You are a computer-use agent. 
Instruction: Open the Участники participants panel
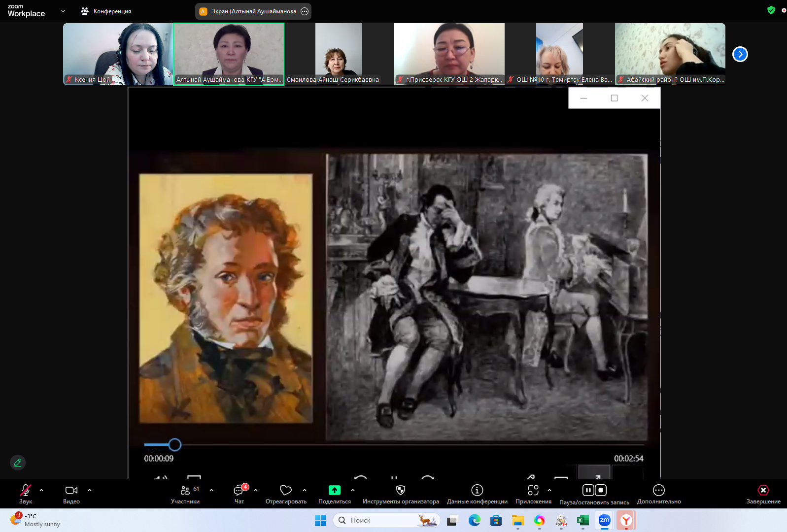pyautogui.click(x=185, y=491)
